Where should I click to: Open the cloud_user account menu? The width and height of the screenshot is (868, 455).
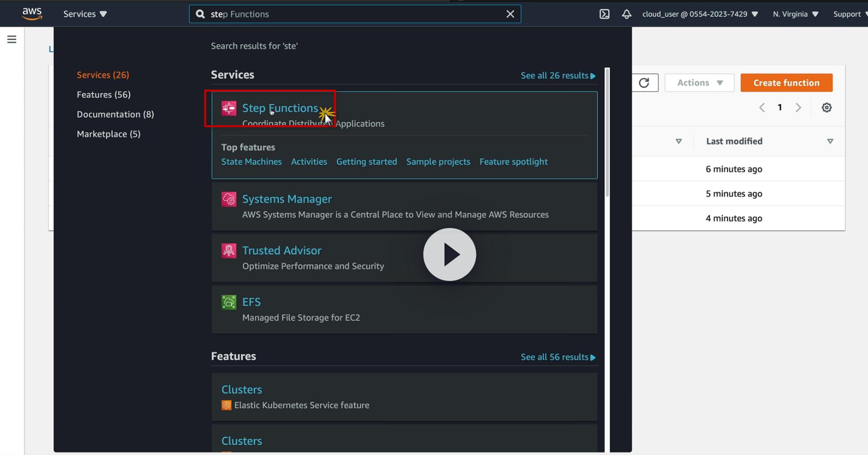tap(700, 14)
